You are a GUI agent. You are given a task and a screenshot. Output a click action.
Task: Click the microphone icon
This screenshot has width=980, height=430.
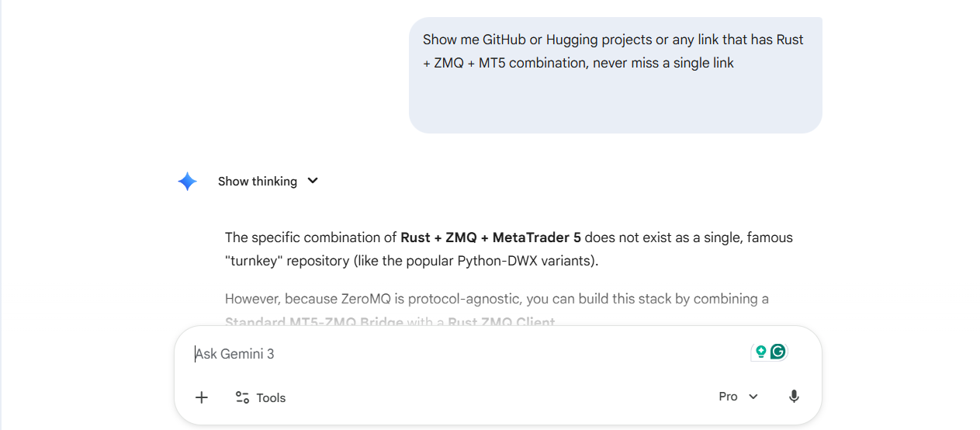coord(794,397)
